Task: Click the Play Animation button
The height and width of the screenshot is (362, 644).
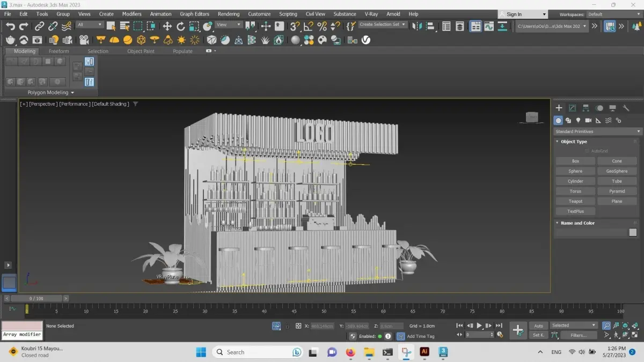Action: pos(479,326)
